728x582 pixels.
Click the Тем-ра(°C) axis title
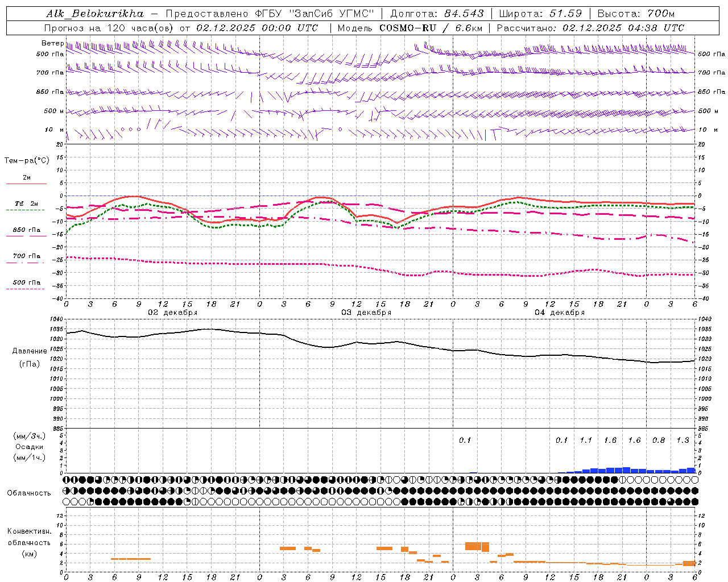(x=27, y=161)
